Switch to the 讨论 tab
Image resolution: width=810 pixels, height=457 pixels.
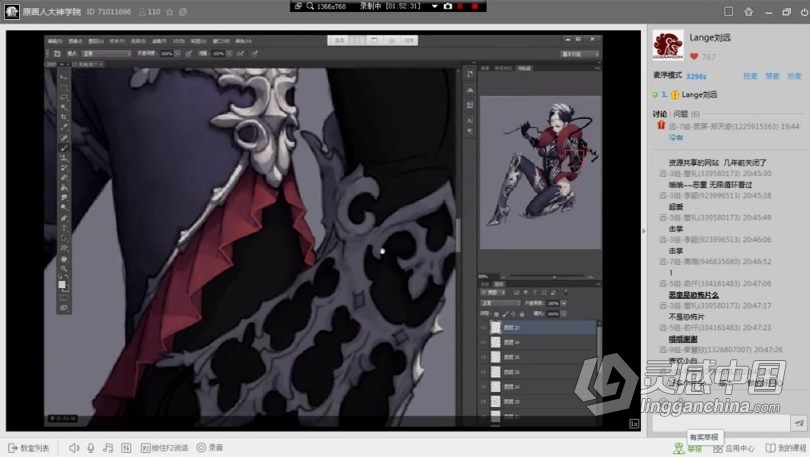[659, 114]
